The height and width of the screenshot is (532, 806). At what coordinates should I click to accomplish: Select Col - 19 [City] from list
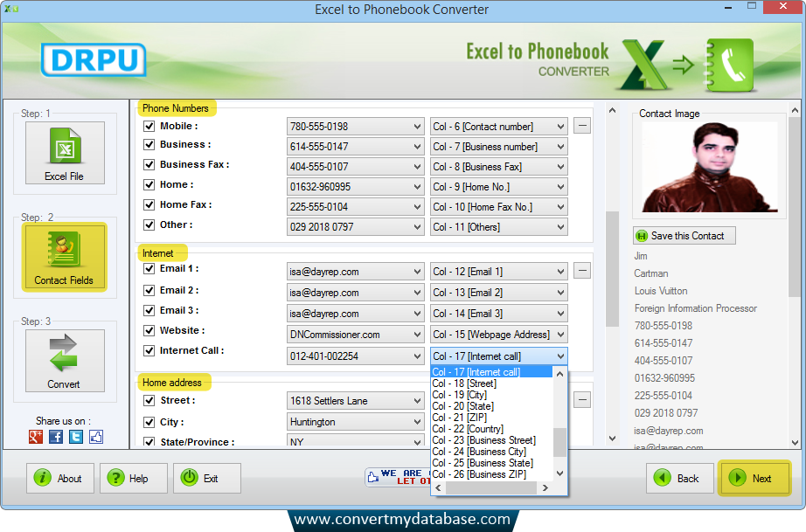point(492,394)
